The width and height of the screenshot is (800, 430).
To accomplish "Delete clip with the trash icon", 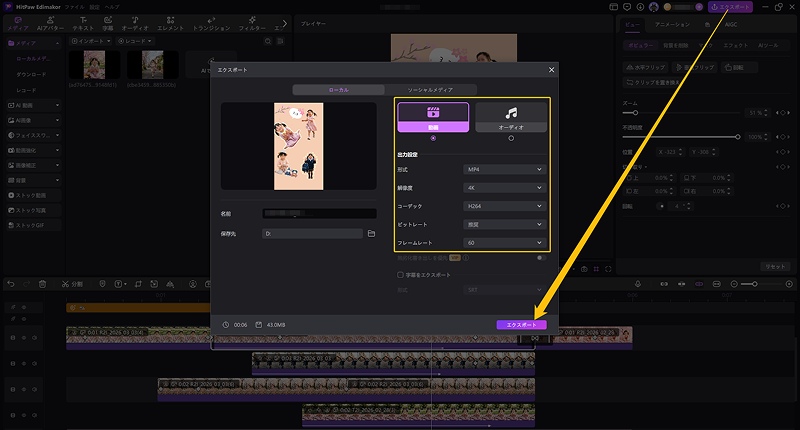I will coord(42,284).
